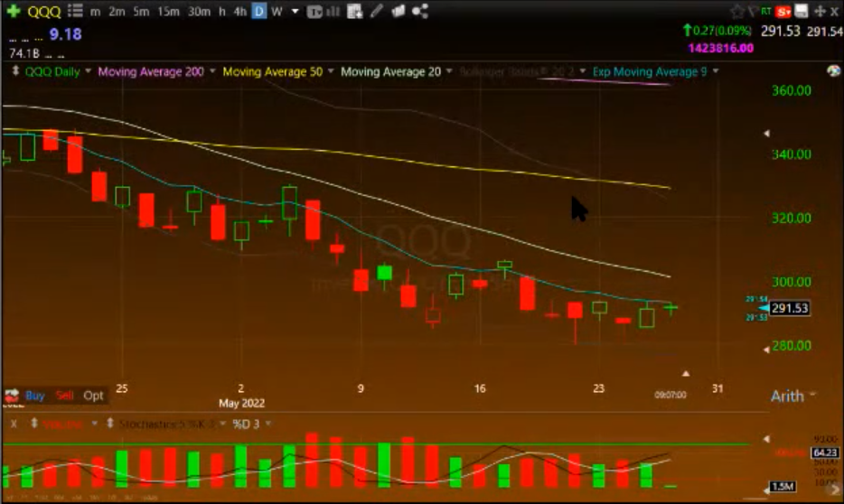Open the Moving Average 50 dropdown arrow

tap(331, 70)
